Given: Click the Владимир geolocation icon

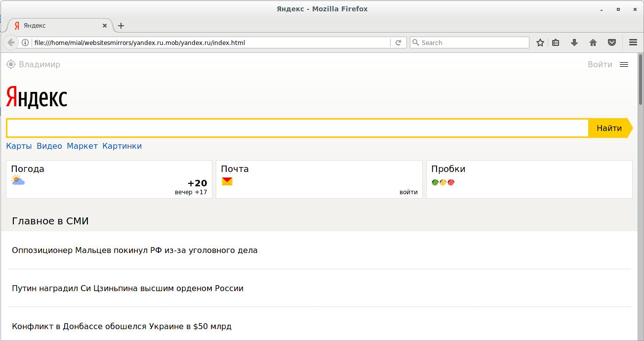Looking at the screenshot, I should click(11, 64).
